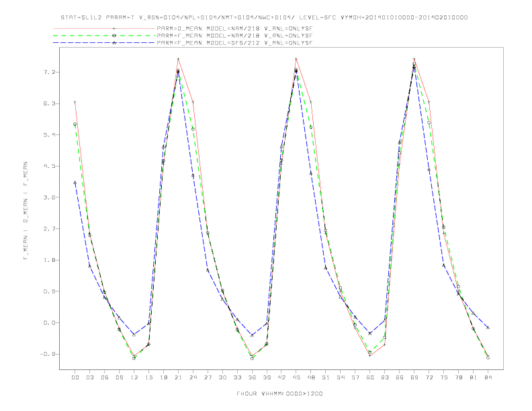Click the green dashed legend line sample
532x411 pixels.
(104, 36)
